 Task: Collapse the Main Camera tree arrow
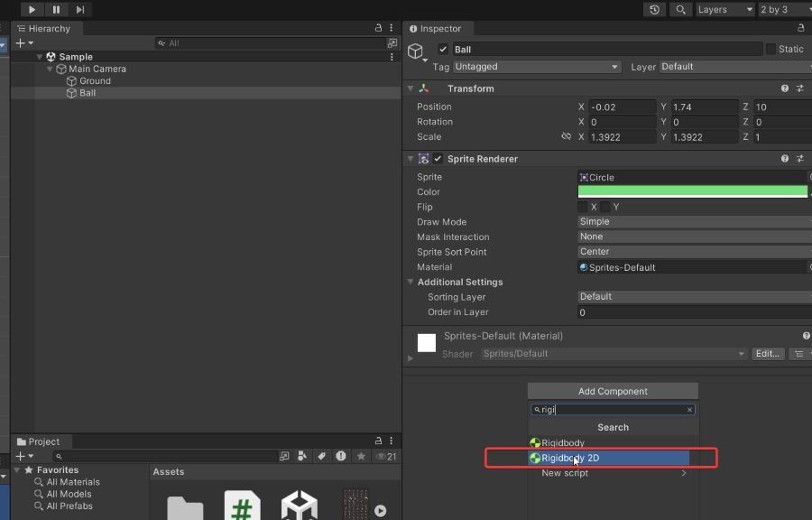pyautogui.click(x=50, y=69)
